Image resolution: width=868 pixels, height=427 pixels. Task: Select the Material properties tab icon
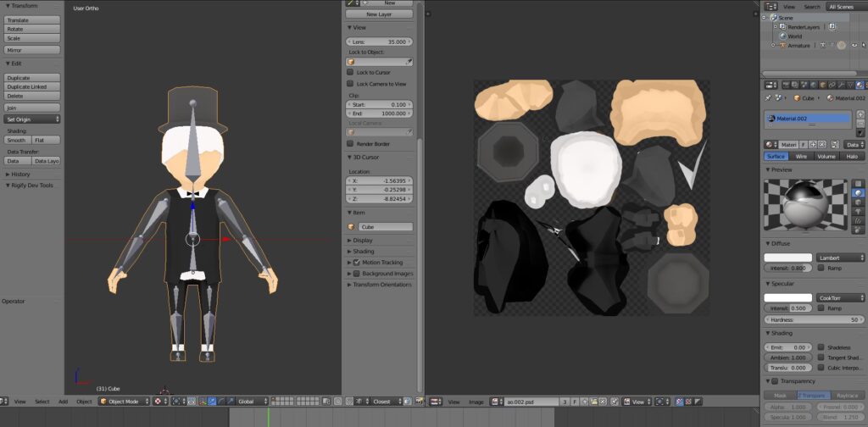859,86
